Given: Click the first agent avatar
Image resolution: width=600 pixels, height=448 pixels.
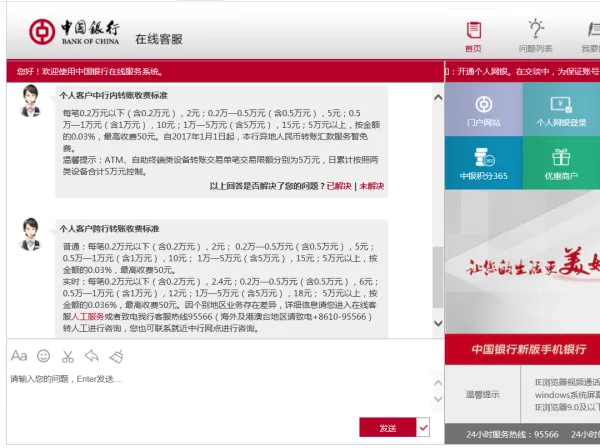Looking at the screenshot, I should [x=30, y=101].
